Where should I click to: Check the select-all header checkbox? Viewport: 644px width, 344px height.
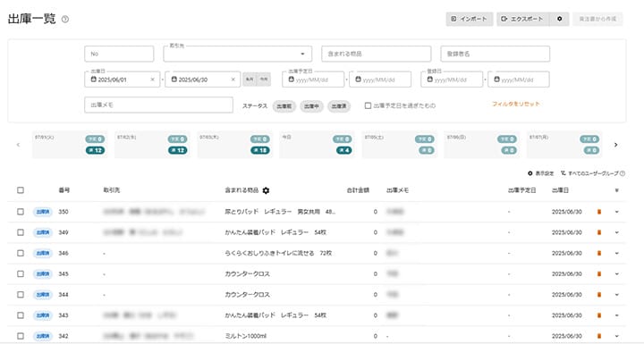(21, 190)
